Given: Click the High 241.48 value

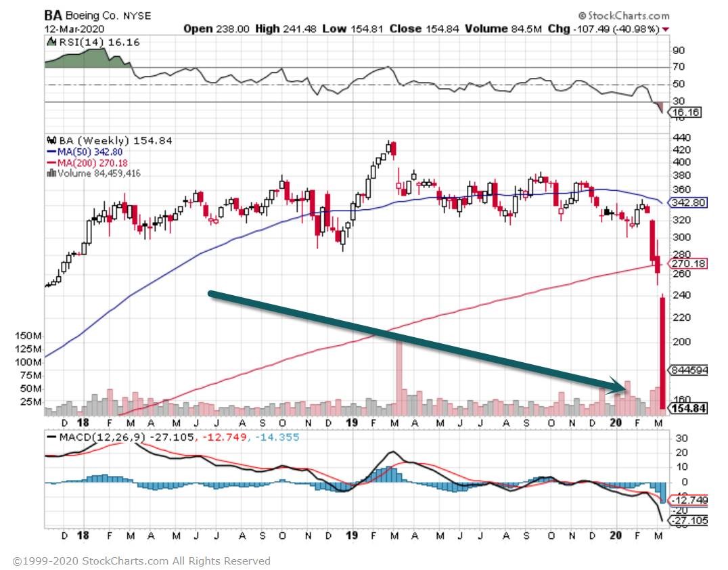Looking at the screenshot, I should [x=286, y=29].
